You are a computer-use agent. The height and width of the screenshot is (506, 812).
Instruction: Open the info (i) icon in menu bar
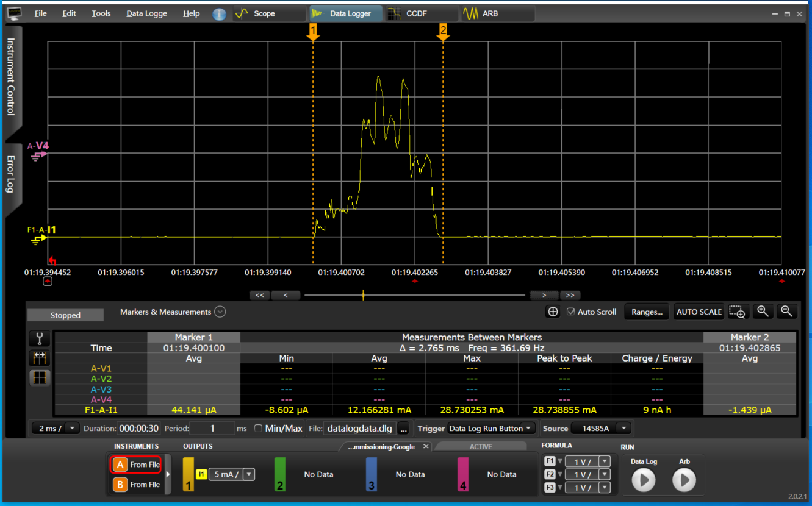coord(219,13)
